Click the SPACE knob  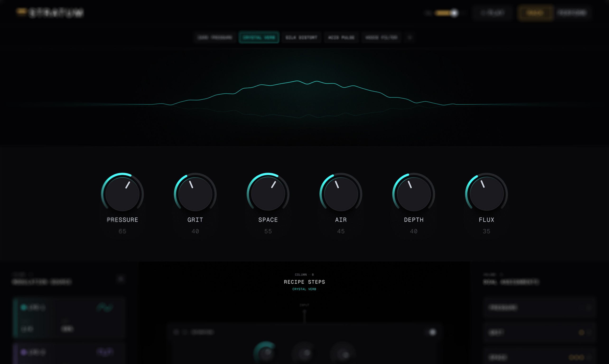(268, 194)
